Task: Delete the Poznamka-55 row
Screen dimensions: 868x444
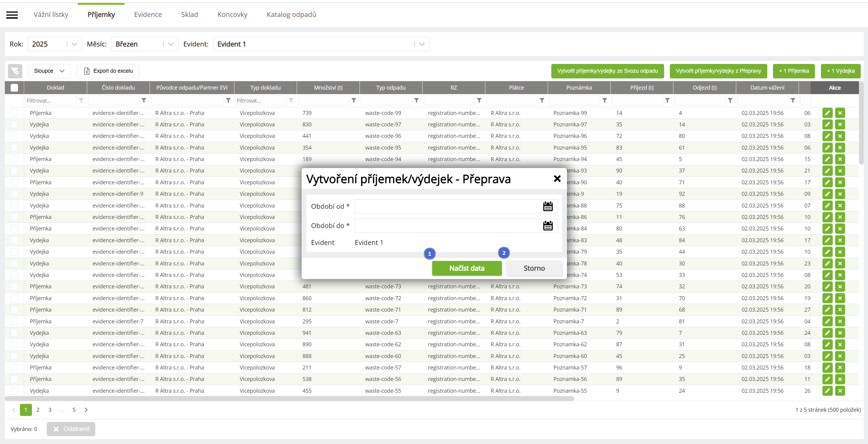Action: (x=840, y=391)
